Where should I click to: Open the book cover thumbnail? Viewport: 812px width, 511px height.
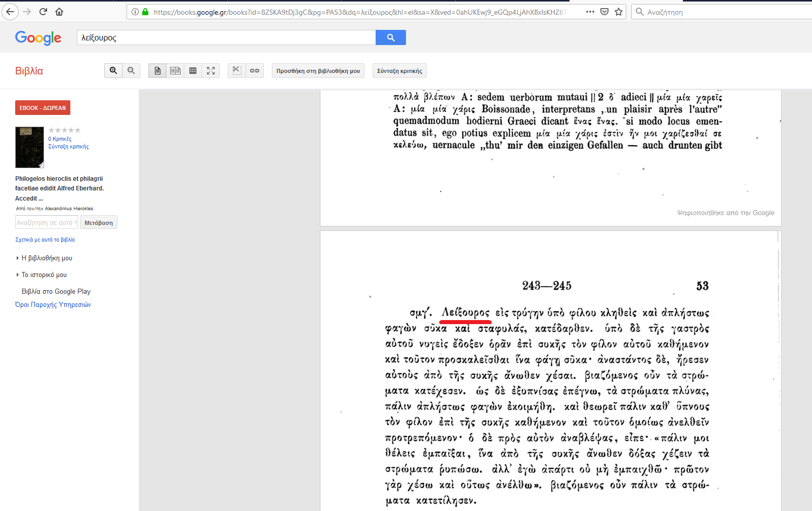(x=29, y=147)
